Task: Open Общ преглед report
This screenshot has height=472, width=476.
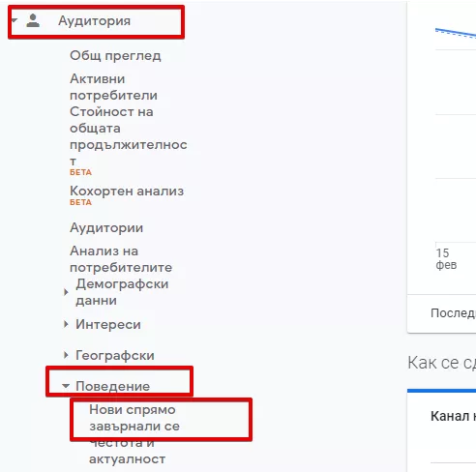Action: click(115, 55)
